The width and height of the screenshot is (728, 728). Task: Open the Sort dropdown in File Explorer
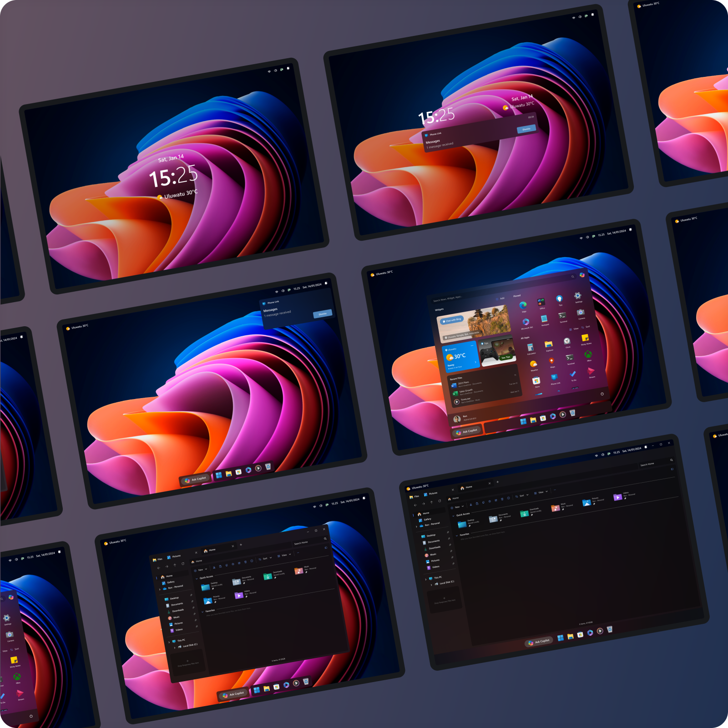coord(522,495)
